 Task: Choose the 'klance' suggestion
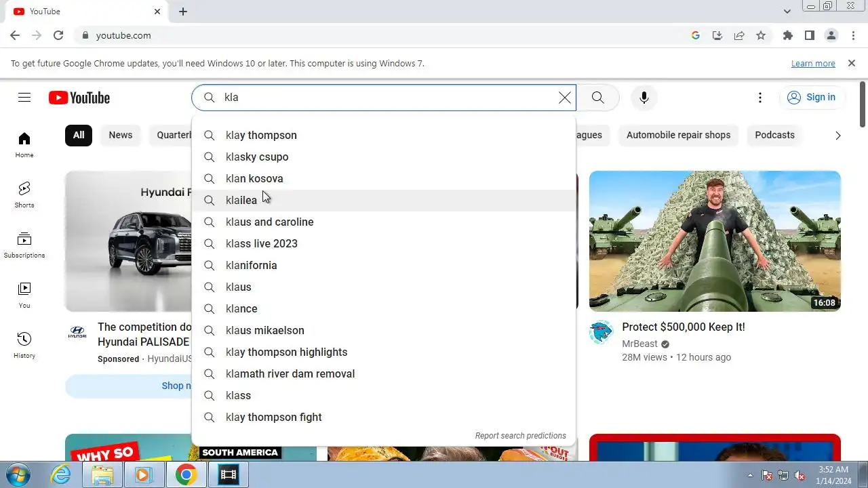pos(384,308)
